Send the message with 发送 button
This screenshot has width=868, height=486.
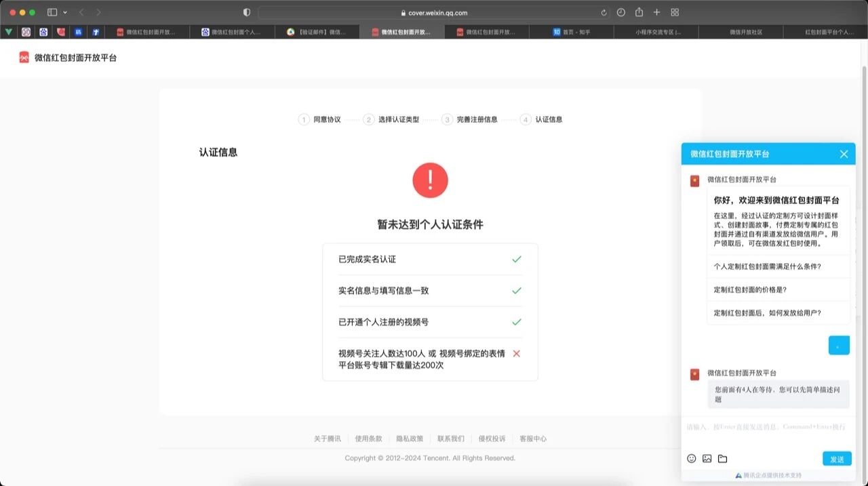coord(837,459)
